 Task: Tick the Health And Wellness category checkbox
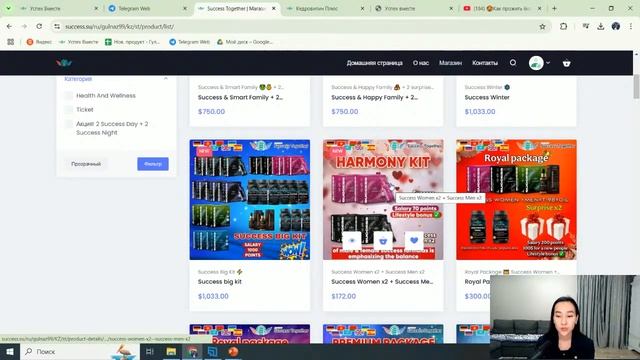(x=69, y=96)
